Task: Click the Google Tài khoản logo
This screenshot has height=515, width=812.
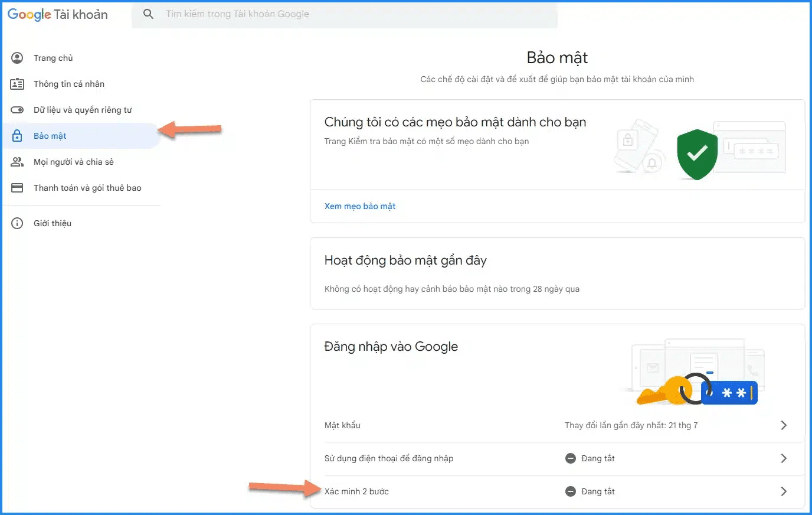Action: click(57, 15)
